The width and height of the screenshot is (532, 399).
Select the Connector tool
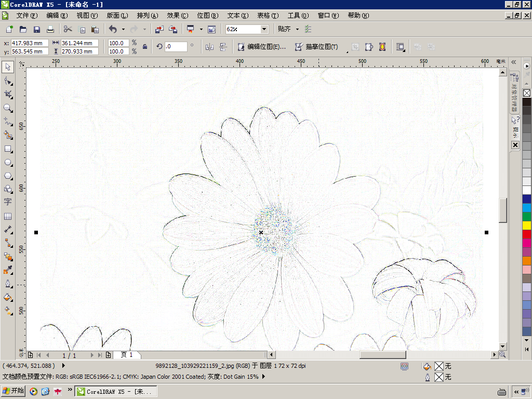[x=8, y=243]
